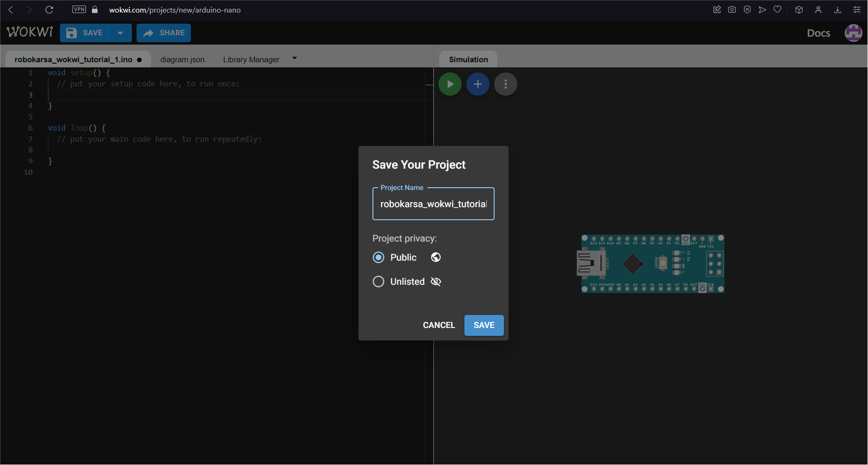868x465 pixels.
Task: Click the SHARE button
Action: click(x=163, y=33)
